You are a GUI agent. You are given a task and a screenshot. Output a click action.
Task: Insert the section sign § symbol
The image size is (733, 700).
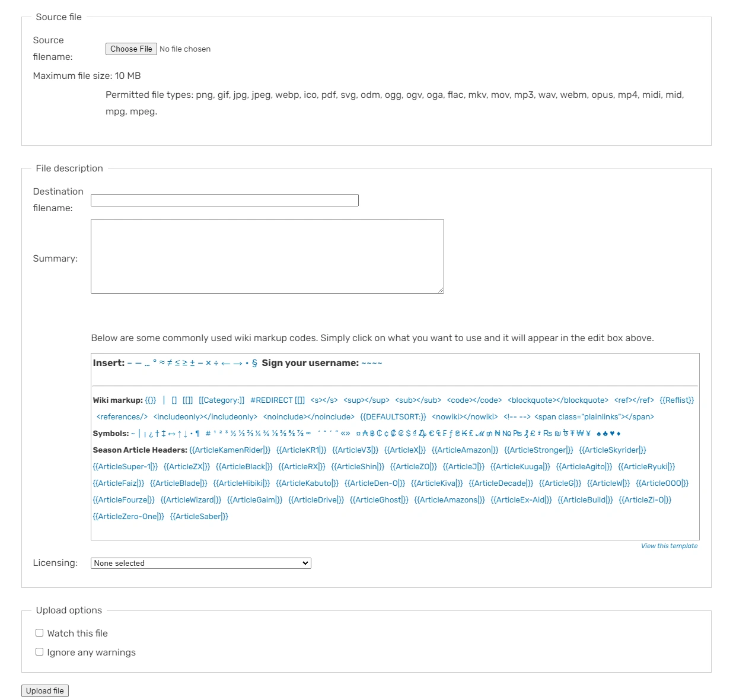pos(254,363)
